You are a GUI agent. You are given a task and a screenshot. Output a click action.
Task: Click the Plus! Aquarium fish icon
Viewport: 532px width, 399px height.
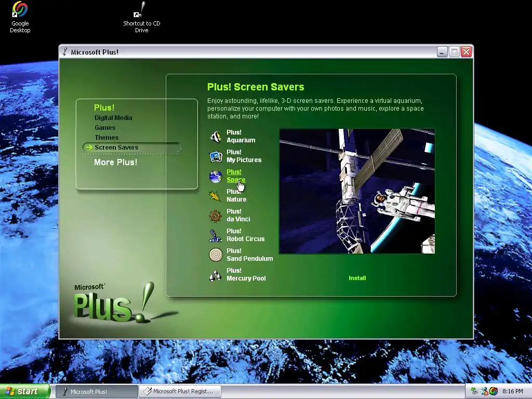coord(216,137)
